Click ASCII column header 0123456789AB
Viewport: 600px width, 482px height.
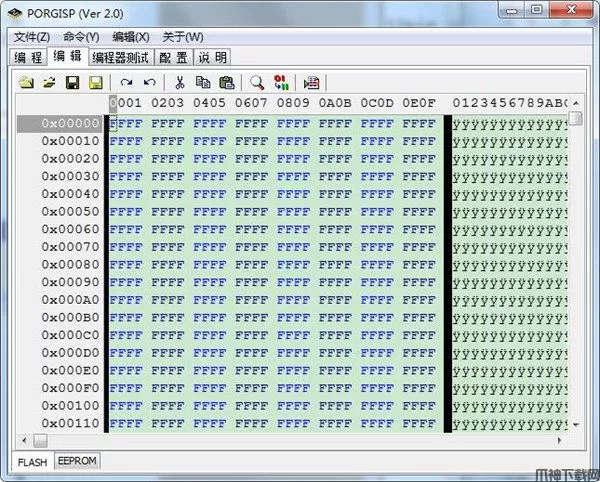[510, 103]
